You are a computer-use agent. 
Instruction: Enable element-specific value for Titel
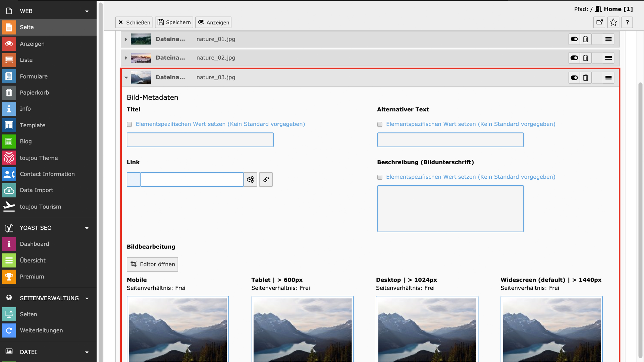(129, 124)
